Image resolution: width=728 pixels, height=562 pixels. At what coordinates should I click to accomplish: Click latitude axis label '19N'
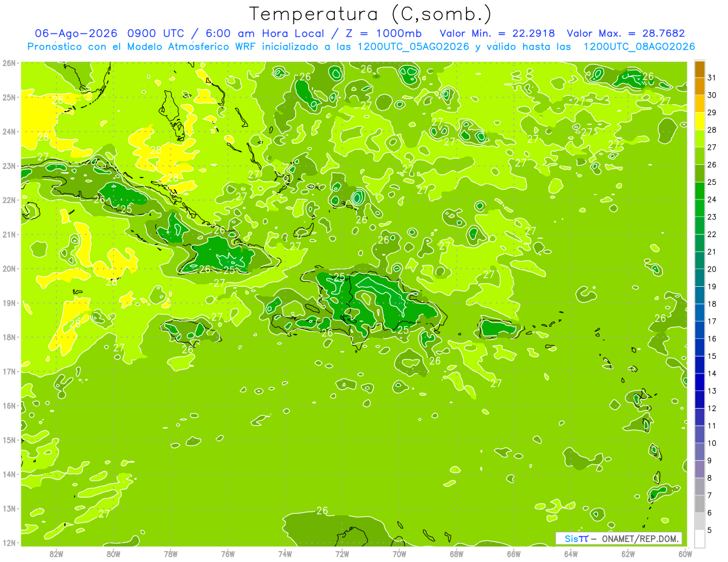click(x=10, y=303)
